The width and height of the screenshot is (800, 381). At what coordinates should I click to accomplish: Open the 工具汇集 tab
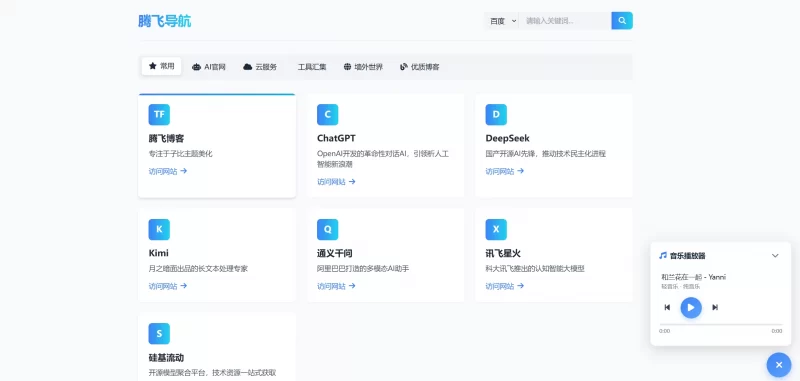click(x=312, y=67)
